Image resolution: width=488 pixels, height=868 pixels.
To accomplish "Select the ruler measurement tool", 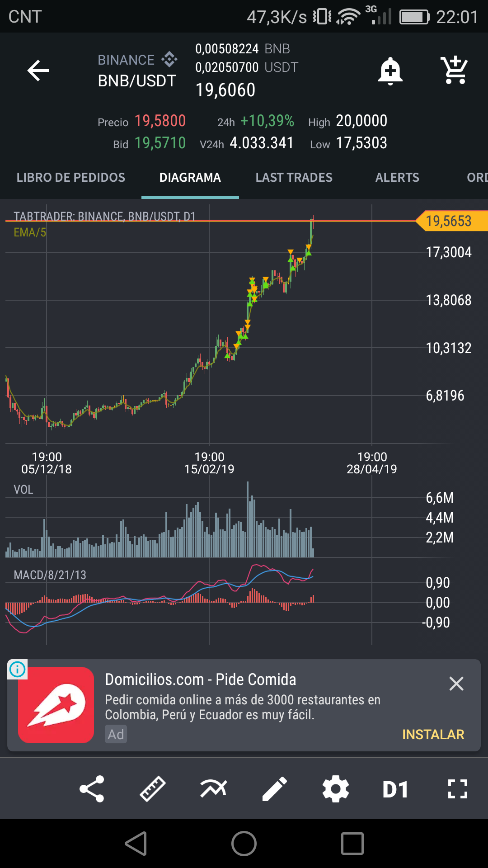I will pos(153,789).
